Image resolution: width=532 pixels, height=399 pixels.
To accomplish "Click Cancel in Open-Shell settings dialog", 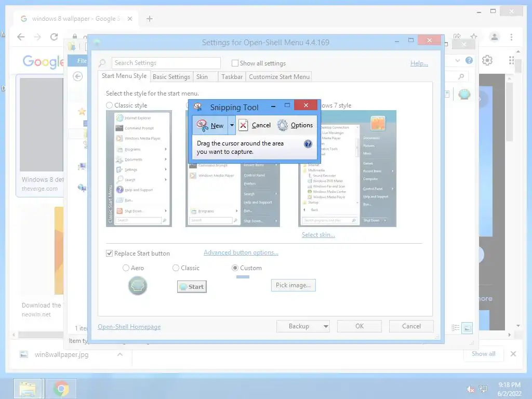I will (x=411, y=326).
